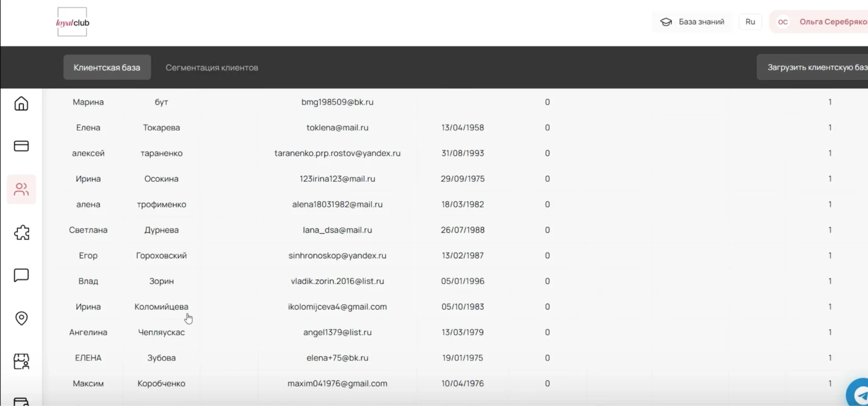Open the chat message icon in sidebar
The image size is (868, 406).
coord(21,275)
